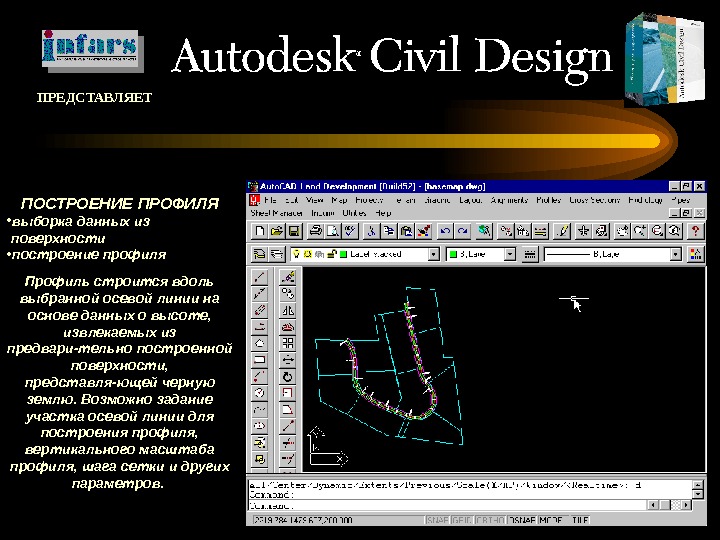Click the red question mark Help icon
The image size is (720, 540).
click(x=696, y=231)
